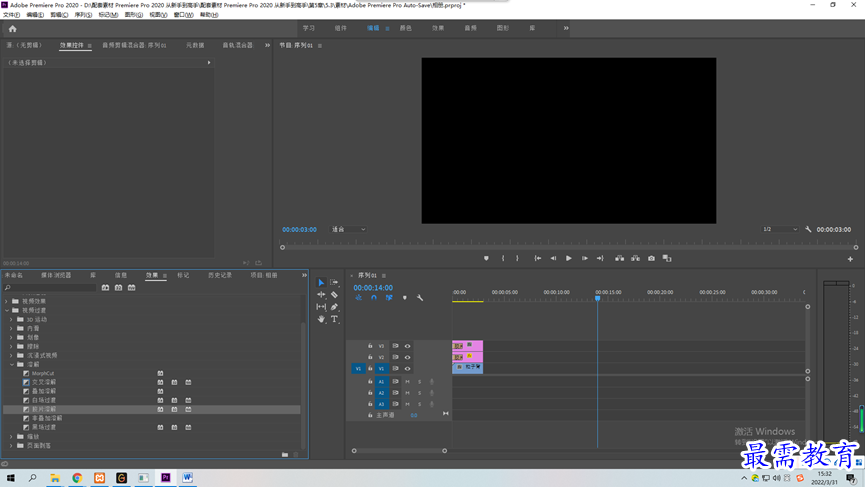Click Add Marker in Program monitor

click(486, 258)
